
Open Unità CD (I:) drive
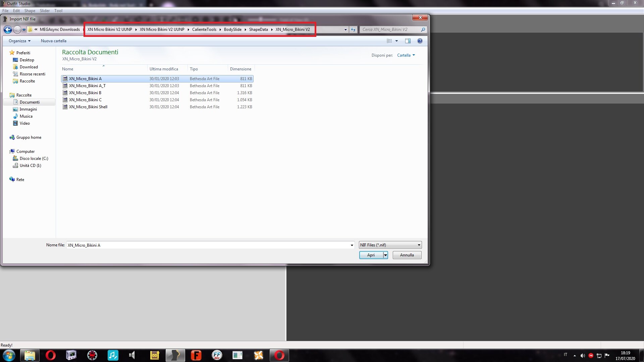[x=27, y=166]
